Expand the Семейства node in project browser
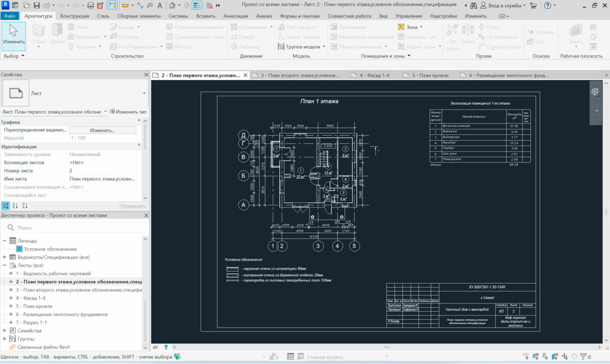 click(5, 331)
